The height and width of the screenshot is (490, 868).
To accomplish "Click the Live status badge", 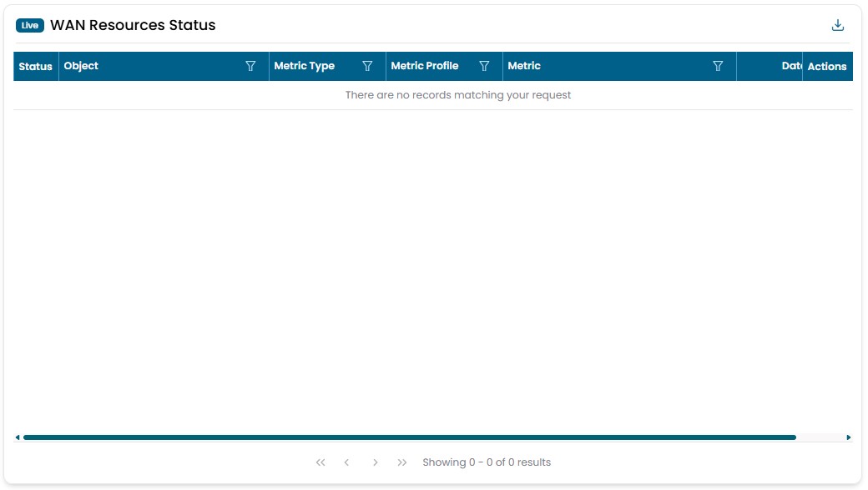I will (30, 25).
